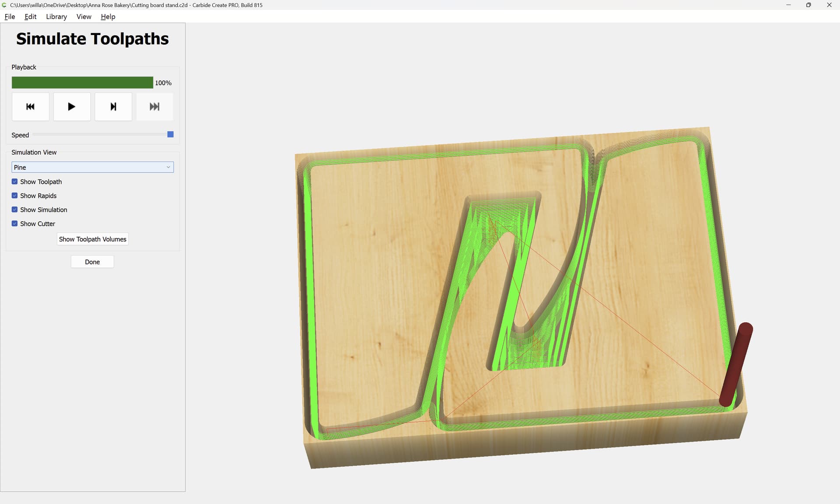Step simulation forward one move
The height and width of the screenshot is (504, 840).
(x=113, y=106)
